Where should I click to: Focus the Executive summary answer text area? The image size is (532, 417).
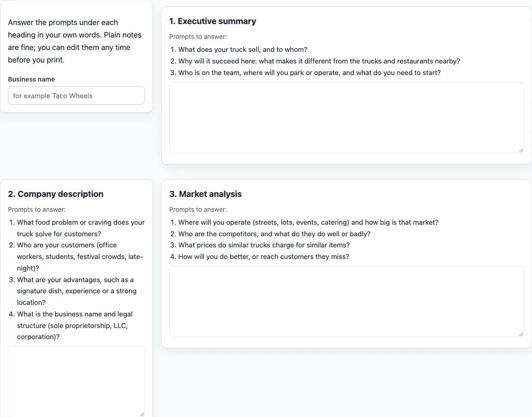click(347, 117)
